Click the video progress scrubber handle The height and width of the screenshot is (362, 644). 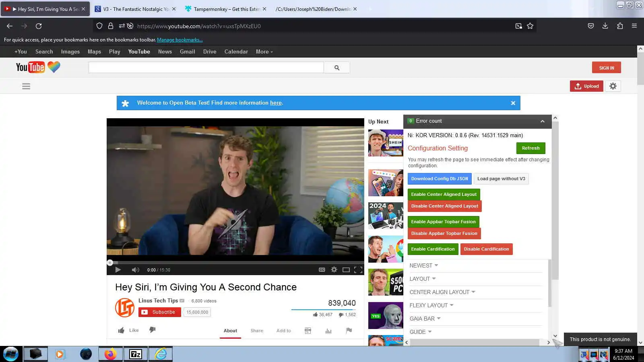110,263
